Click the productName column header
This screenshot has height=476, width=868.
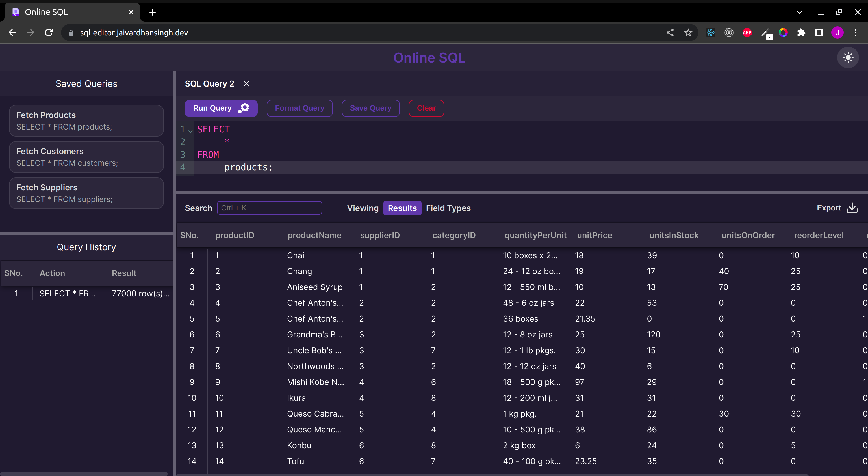pyautogui.click(x=314, y=235)
